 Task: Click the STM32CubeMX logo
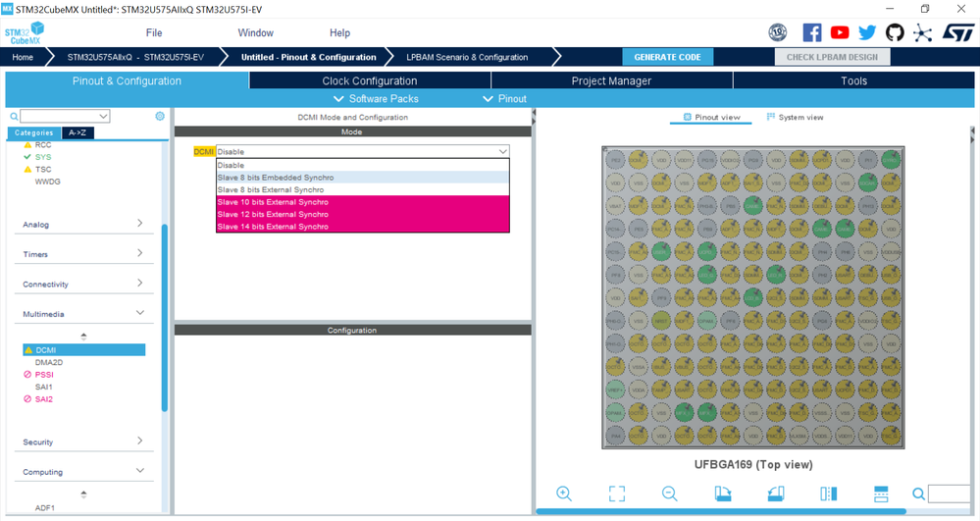tap(25, 33)
